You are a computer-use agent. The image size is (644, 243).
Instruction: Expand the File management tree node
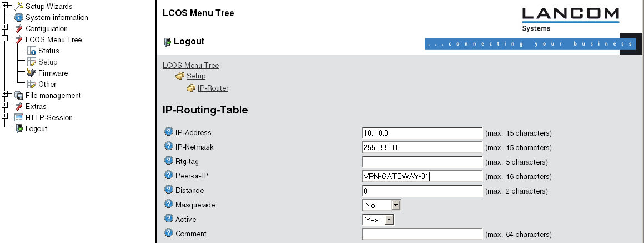(5, 95)
